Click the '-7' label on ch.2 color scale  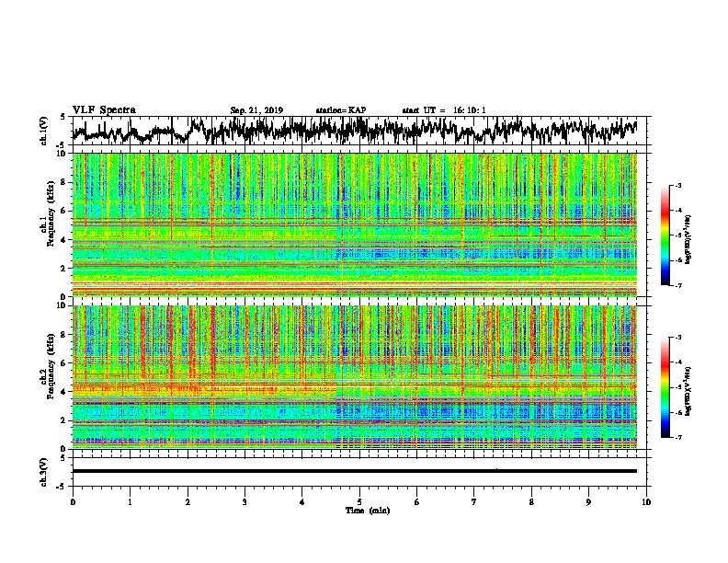(677, 437)
